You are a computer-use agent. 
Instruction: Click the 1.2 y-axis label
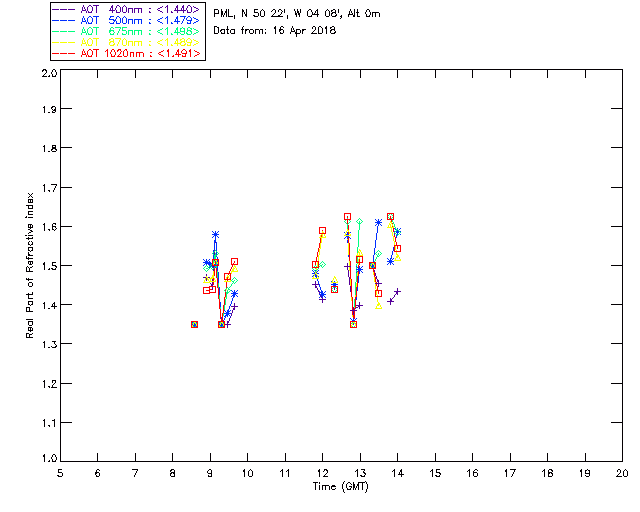[x=49, y=384]
